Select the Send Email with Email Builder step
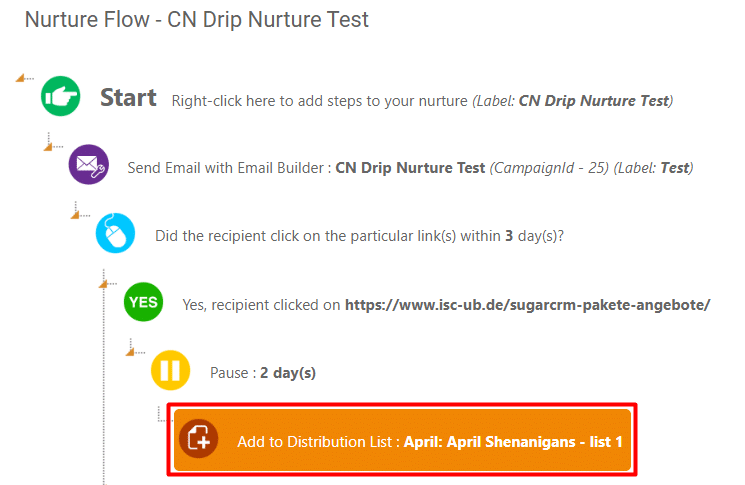The width and height of the screenshot is (745, 485). pyautogui.click(x=410, y=168)
